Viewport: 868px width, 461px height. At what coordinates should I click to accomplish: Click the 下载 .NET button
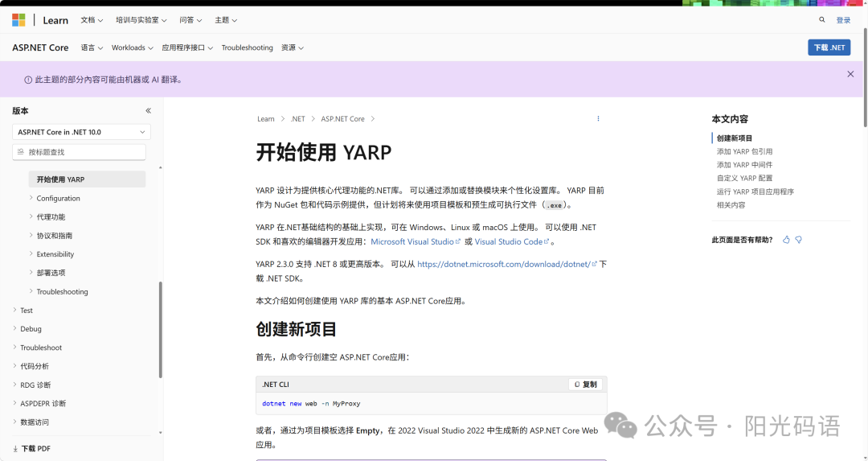click(x=829, y=47)
